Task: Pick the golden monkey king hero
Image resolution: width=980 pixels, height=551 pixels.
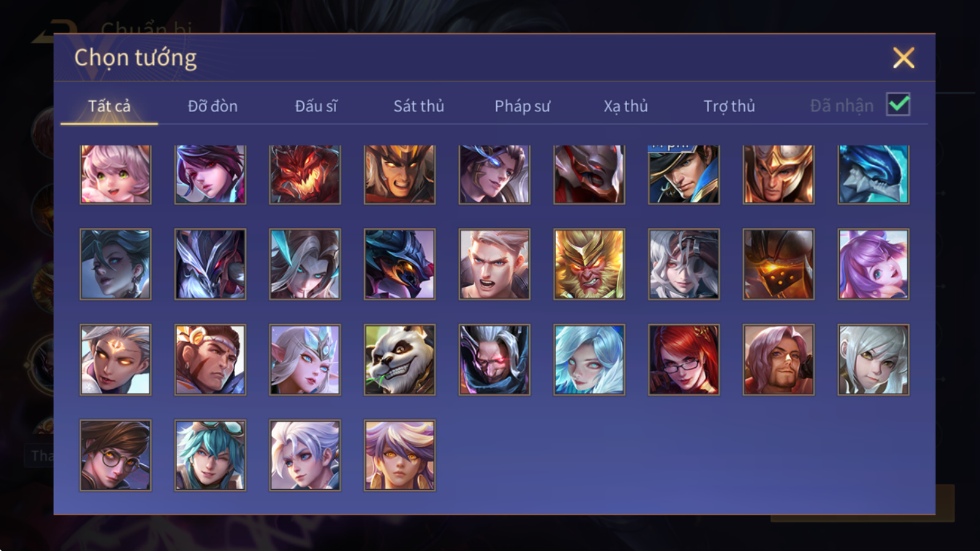Action: 589,264
